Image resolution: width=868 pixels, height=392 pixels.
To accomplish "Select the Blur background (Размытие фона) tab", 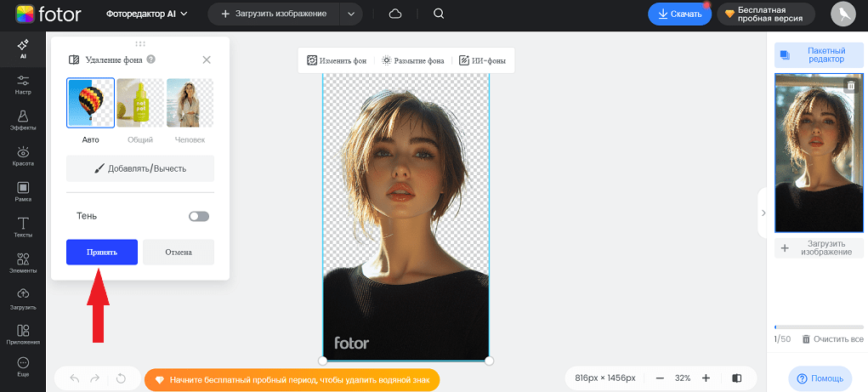I will point(413,60).
